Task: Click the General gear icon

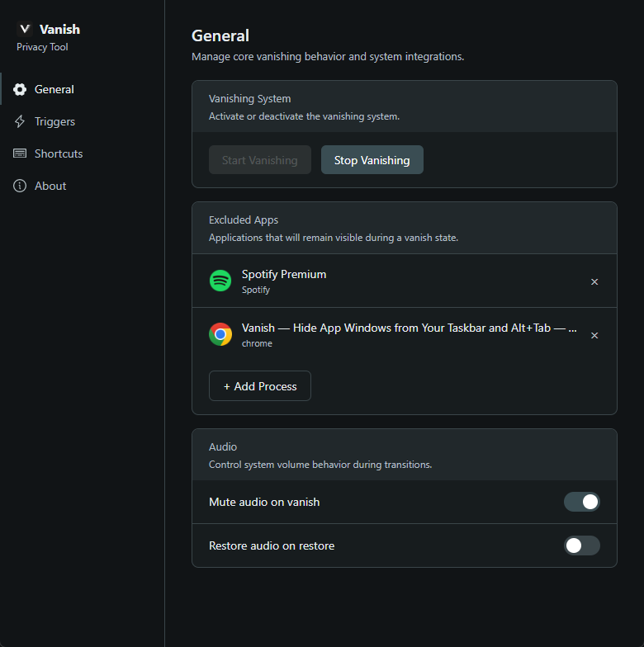Action: 20,89
